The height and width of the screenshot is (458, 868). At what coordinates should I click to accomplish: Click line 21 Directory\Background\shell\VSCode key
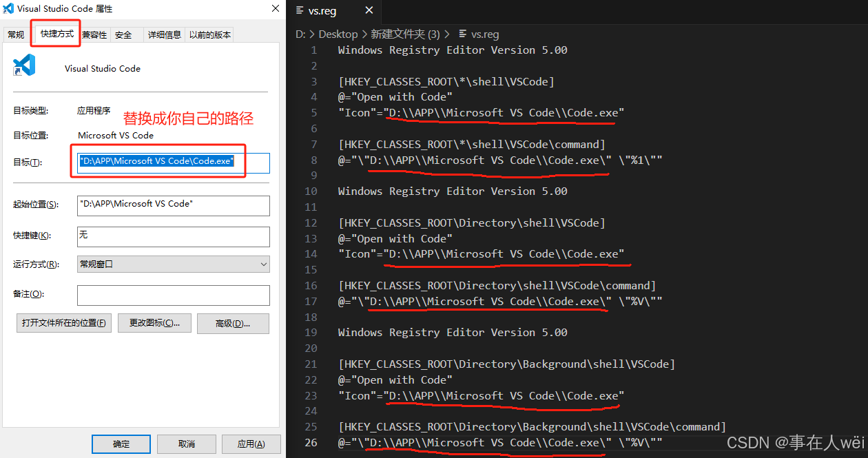coord(507,364)
